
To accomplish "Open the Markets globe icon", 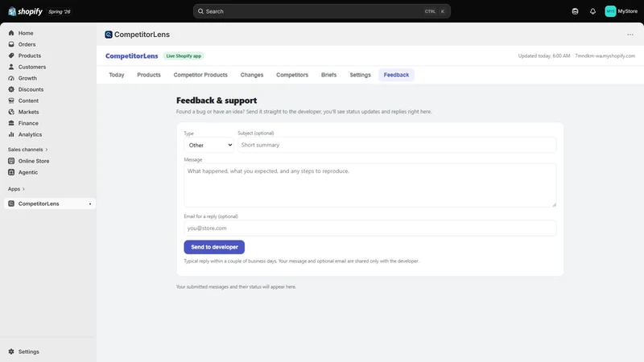I will coord(11,112).
